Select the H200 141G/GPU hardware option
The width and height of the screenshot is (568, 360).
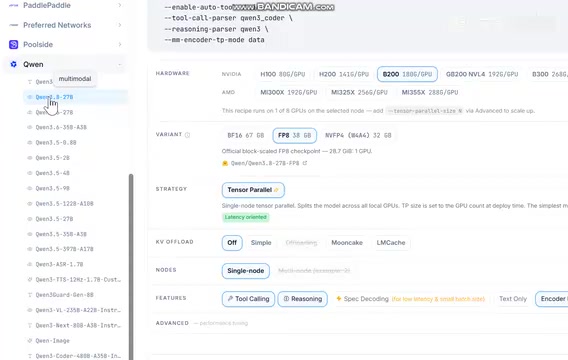pos(344,74)
